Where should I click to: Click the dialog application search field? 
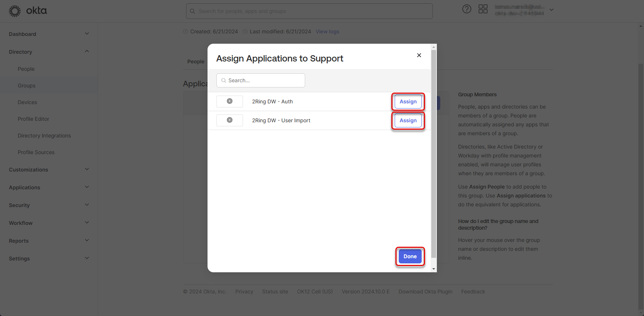point(261,80)
